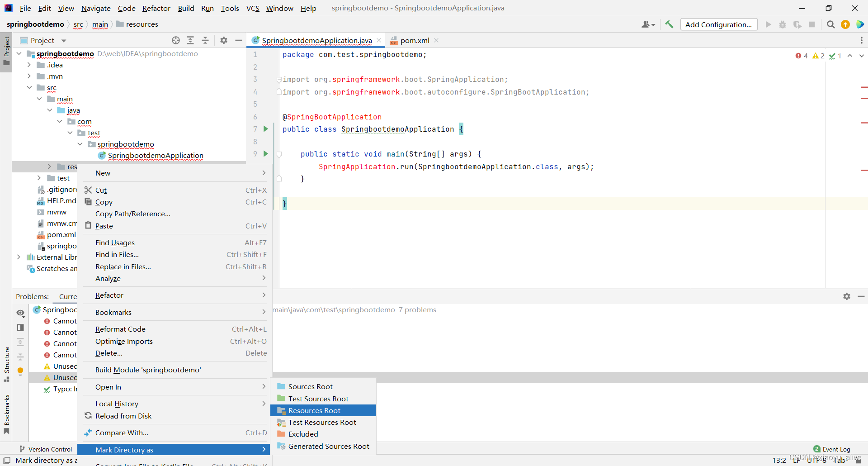Select pom.xml in project tree
The width and height of the screenshot is (868, 466).
(61, 235)
